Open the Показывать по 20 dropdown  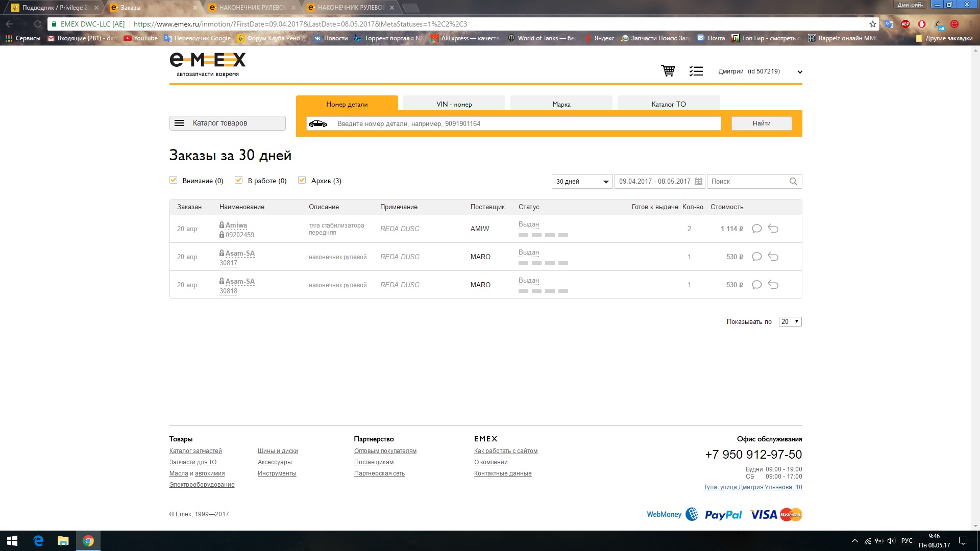(790, 321)
